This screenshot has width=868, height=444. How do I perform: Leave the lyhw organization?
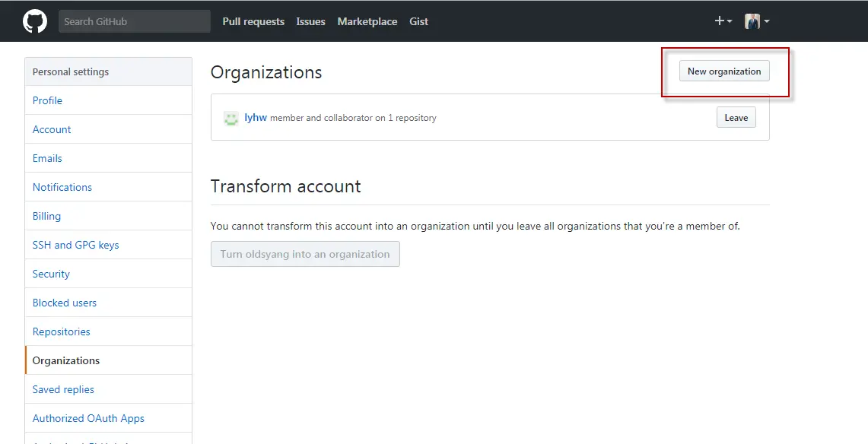[x=736, y=118]
